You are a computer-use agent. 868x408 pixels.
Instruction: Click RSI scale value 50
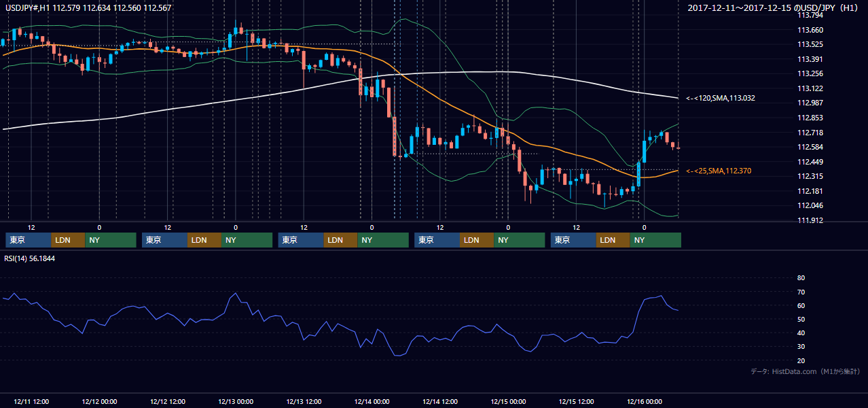tap(801, 319)
